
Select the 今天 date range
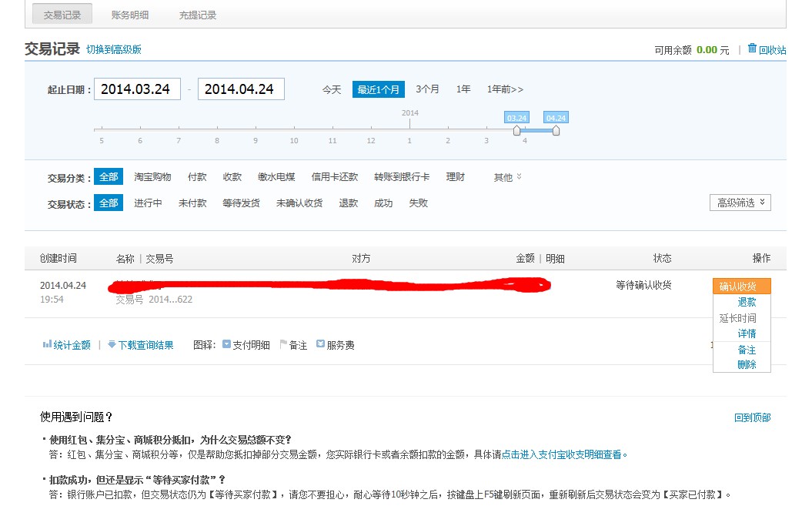332,89
